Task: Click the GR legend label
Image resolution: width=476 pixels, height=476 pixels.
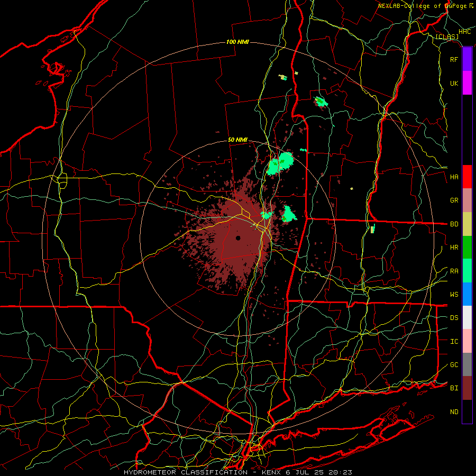Action: [454, 200]
